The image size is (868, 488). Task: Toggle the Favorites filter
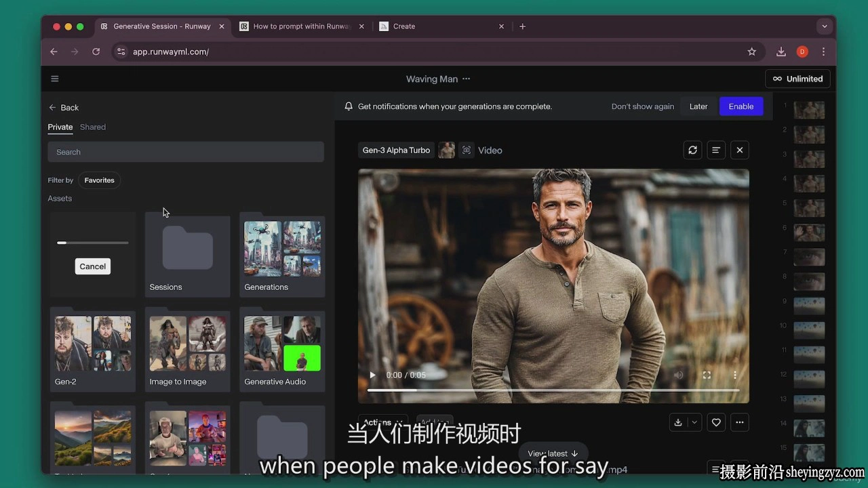99,180
